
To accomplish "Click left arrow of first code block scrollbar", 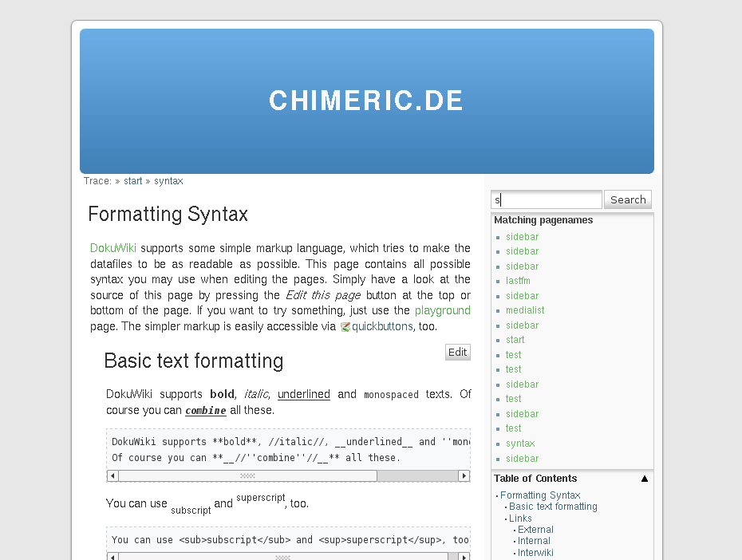I will click(112, 475).
